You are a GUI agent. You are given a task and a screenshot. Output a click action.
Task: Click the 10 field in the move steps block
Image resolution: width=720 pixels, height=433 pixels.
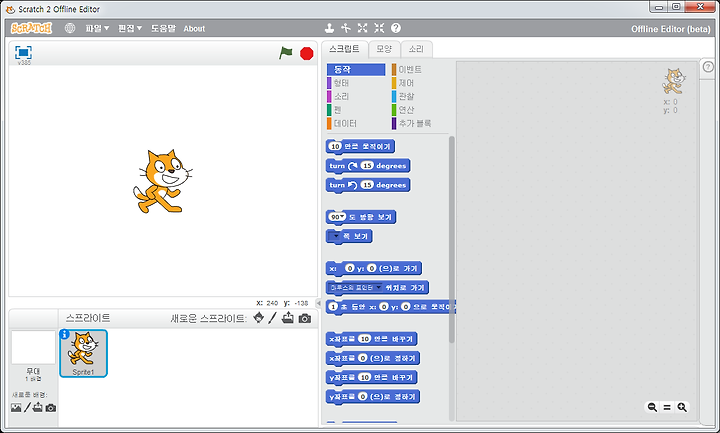[x=335, y=146]
